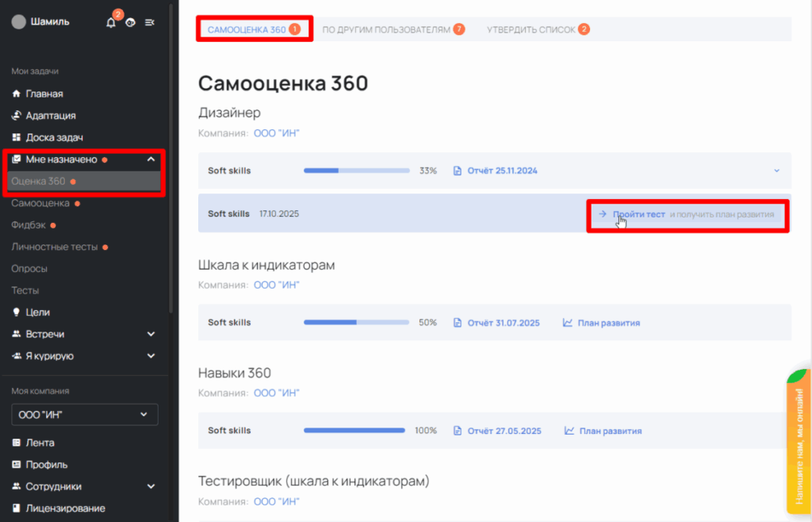This screenshot has height=522, width=812.
Task: Click the 50% Soft skills progress bar
Action: 356,323
